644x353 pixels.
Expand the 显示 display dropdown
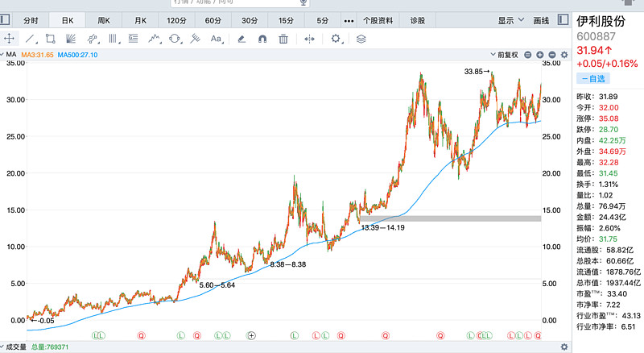coord(510,19)
